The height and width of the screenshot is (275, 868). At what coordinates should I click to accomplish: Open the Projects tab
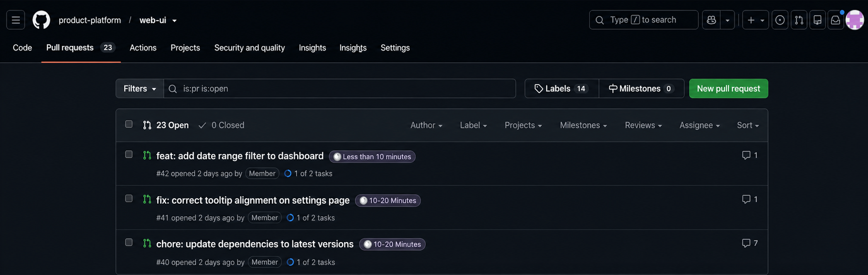tap(185, 48)
